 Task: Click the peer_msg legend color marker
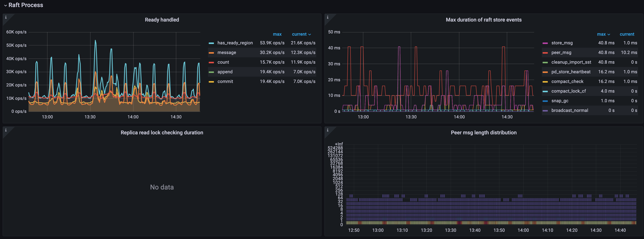(x=545, y=53)
